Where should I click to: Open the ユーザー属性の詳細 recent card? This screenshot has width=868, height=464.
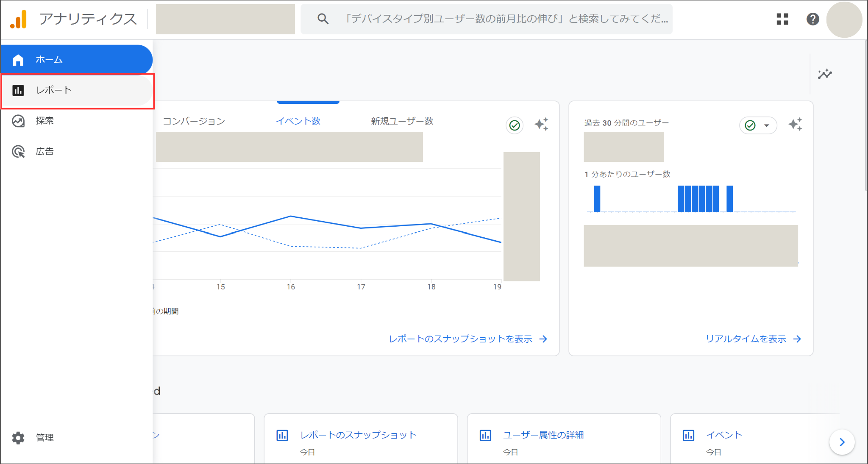click(x=564, y=439)
